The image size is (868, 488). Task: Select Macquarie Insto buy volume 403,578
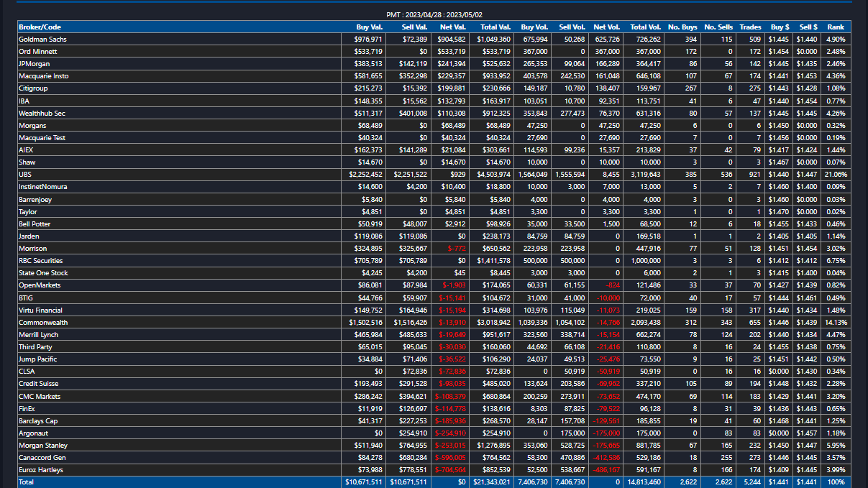535,76
